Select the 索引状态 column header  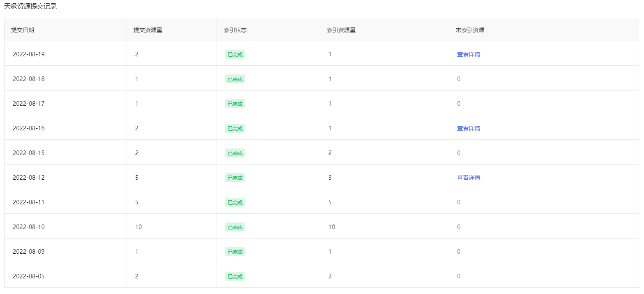tap(235, 30)
